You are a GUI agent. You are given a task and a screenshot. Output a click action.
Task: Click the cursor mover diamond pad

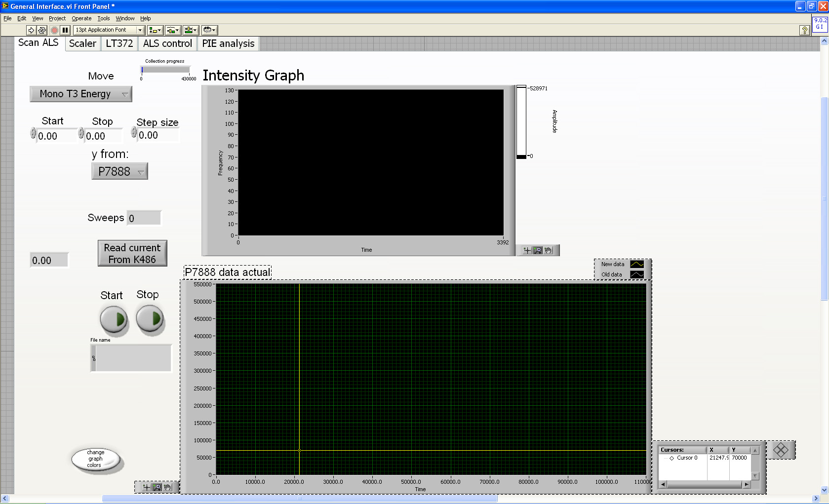click(x=781, y=450)
